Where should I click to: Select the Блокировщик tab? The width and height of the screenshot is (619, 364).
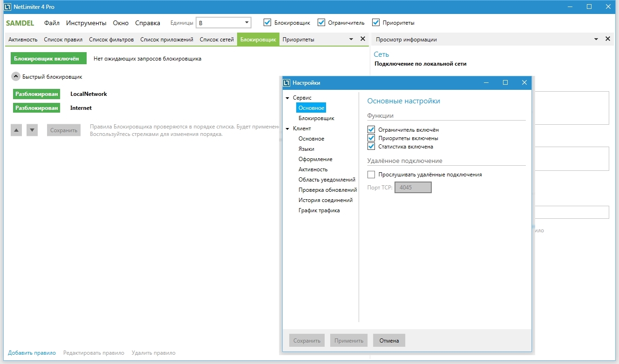(x=258, y=40)
